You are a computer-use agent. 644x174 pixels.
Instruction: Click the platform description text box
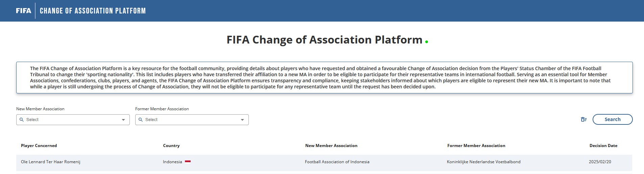pyautogui.click(x=324, y=78)
